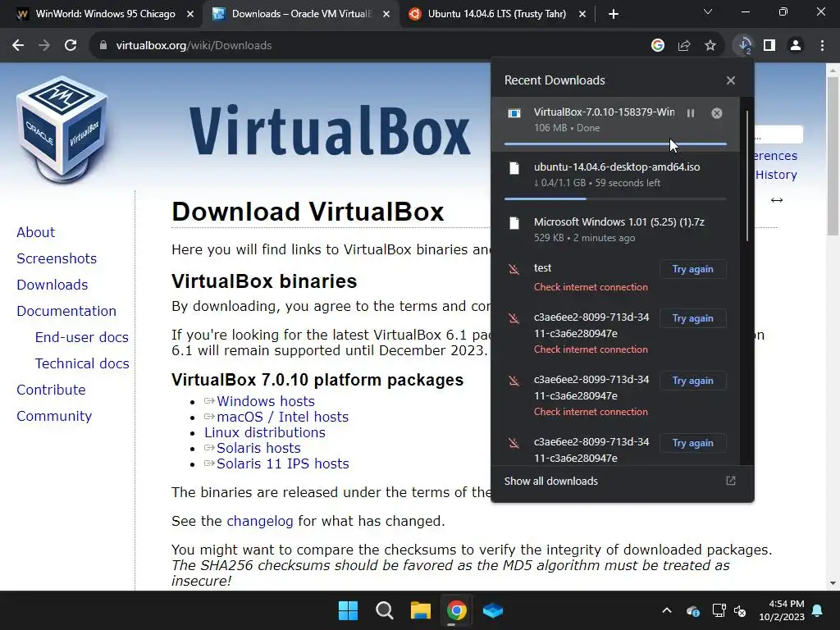Open Downloads sidebar link
This screenshot has height=630, width=840.
(x=52, y=285)
